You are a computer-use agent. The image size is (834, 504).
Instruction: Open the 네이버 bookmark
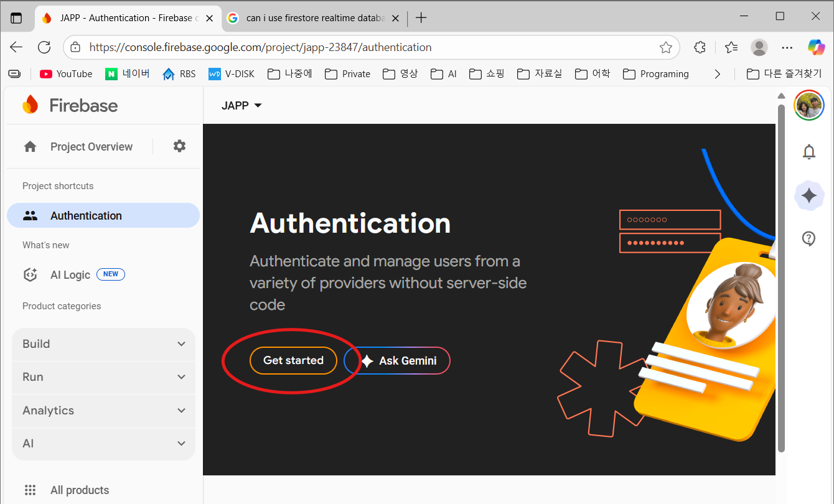128,74
